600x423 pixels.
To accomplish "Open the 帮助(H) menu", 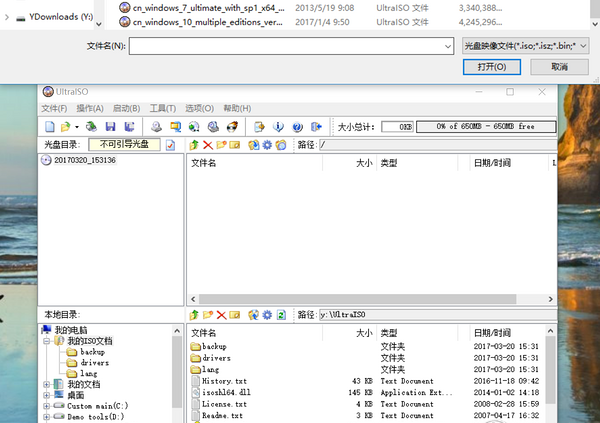I will pyautogui.click(x=237, y=108).
